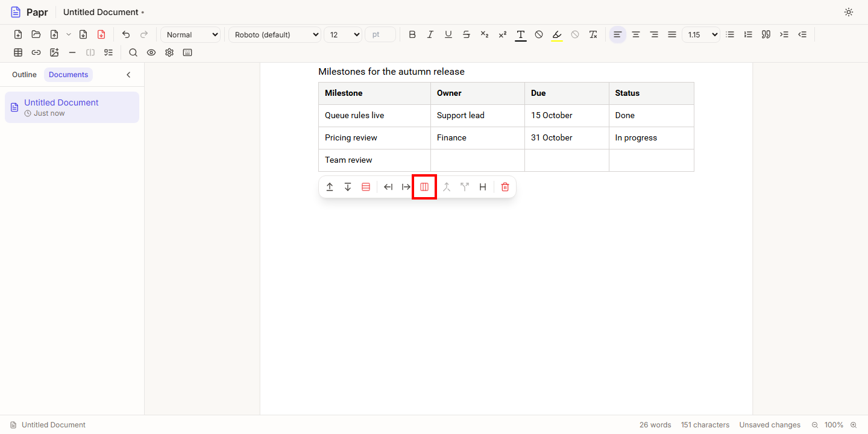Image resolution: width=868 pixels, height=434 pixels.
Task: Collapse the sidebar with the chevron
Action: (128, 75)
